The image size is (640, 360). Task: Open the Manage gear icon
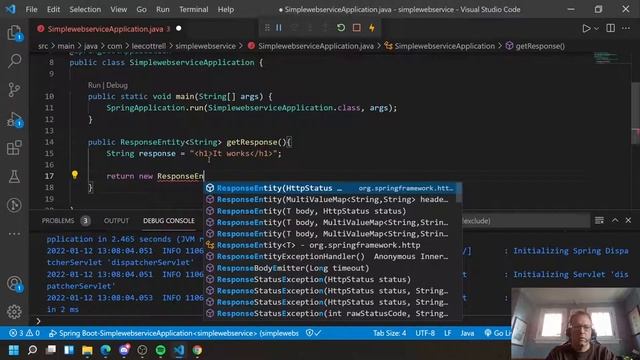(14, 312)
